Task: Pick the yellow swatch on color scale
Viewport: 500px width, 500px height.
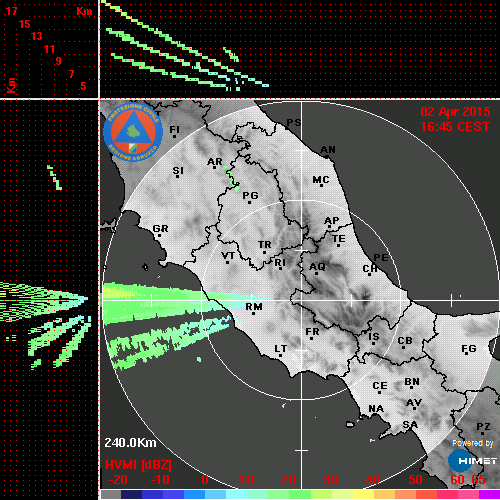Action: click(363, 494)
